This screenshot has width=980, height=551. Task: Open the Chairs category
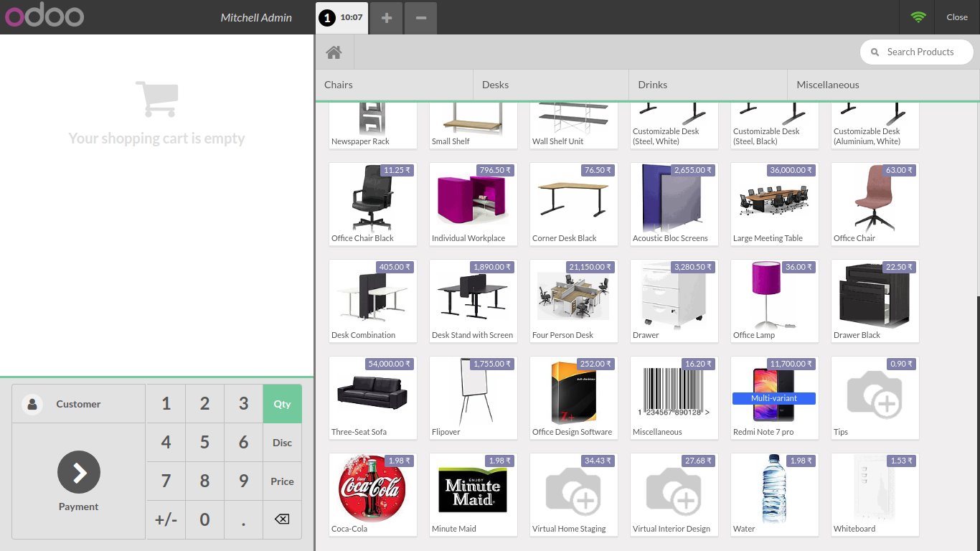click(x=394, y=85)
